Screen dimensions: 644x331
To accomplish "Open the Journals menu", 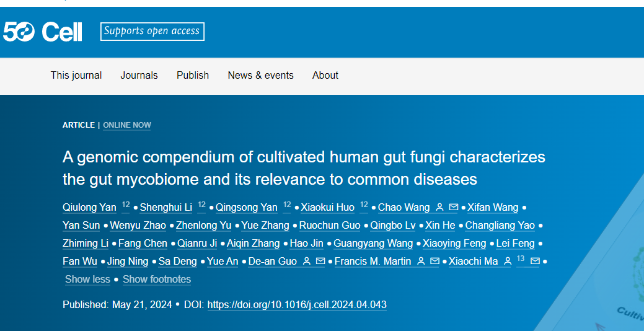I will click(139, 75).
